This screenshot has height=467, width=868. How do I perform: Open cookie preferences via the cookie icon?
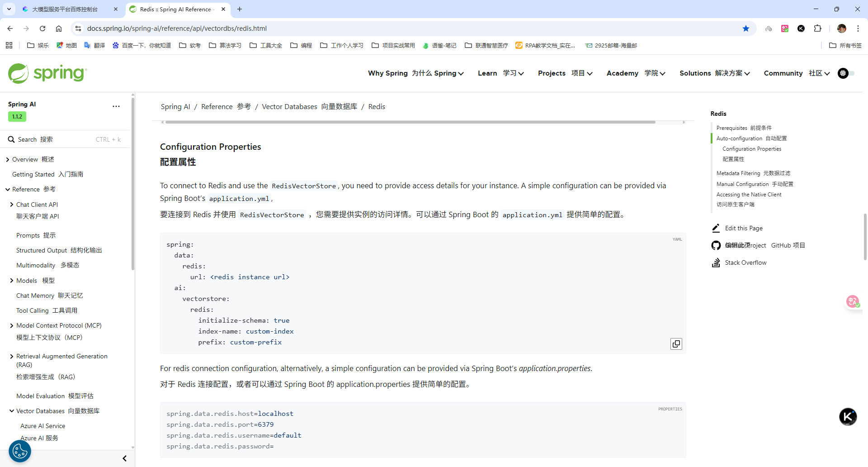[x=19, y=451]
